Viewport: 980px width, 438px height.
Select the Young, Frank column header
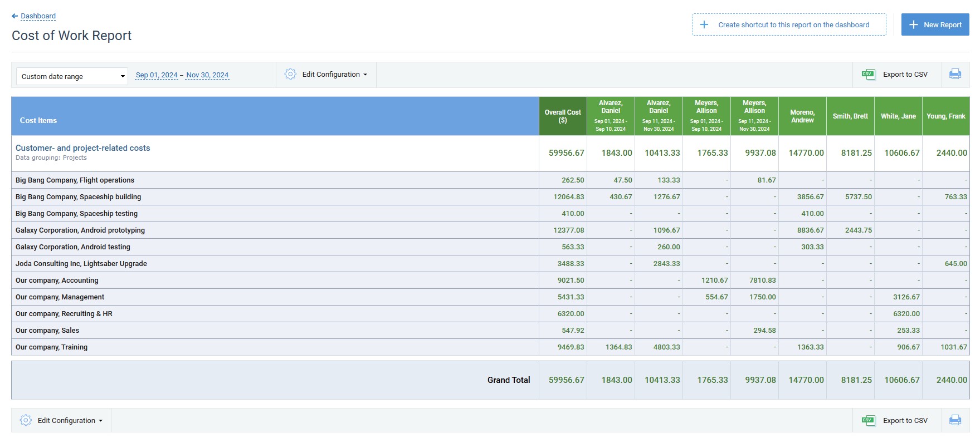[946, 116]
